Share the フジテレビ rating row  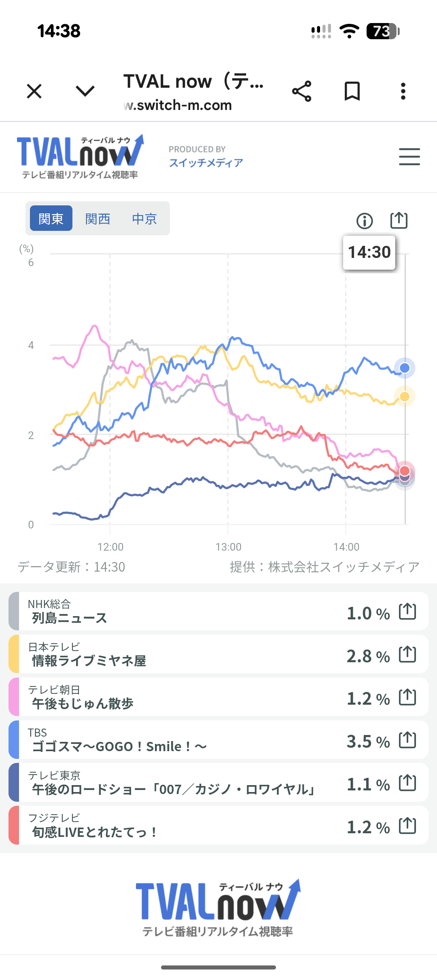407,826
